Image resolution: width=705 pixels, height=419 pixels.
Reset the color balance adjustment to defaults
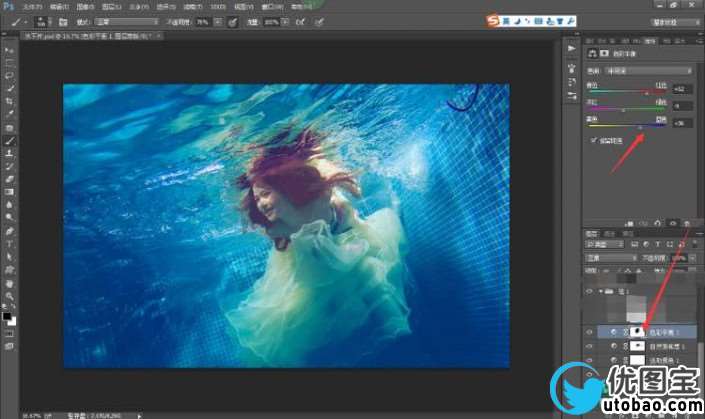pos(658,223)
